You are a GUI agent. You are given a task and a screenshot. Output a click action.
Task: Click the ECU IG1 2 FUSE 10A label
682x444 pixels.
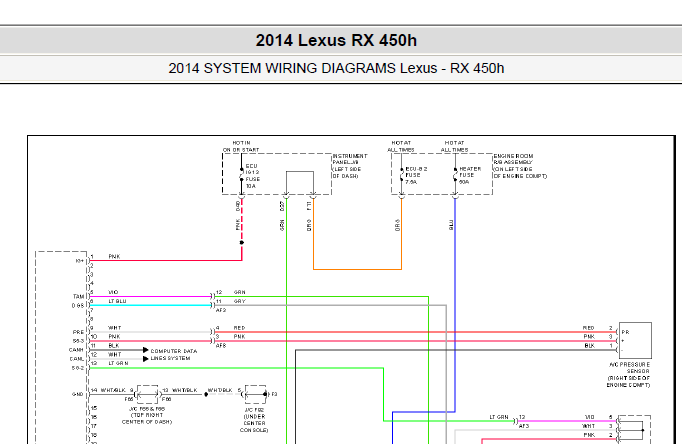point(253,176)
